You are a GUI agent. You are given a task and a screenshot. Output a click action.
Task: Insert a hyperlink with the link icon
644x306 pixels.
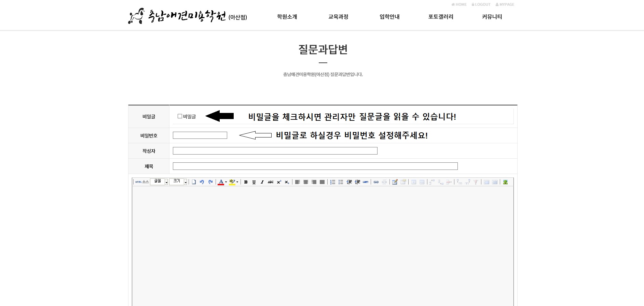376,182
